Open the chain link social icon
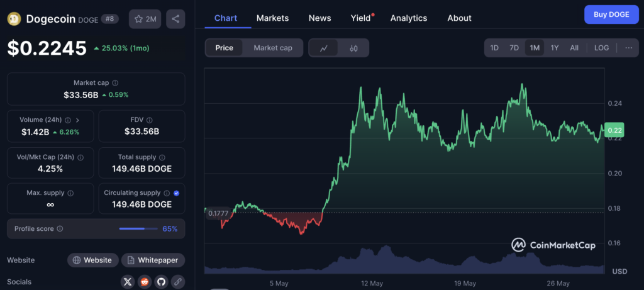The height and width of the screenshot is (290, 644). [x=178, y=282]
